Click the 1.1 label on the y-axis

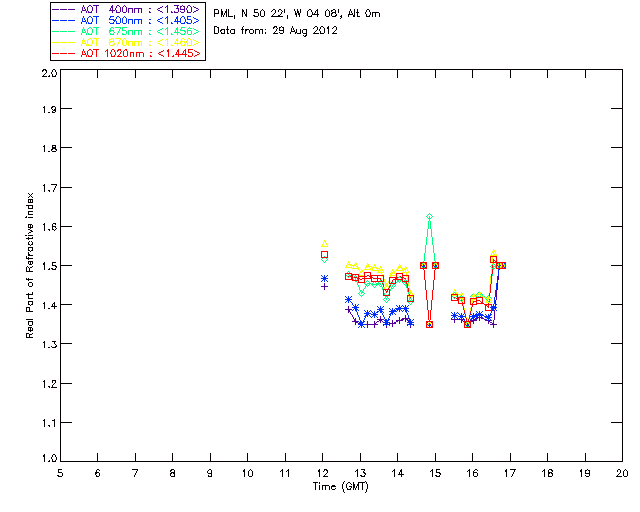click(x=49, y=423)
